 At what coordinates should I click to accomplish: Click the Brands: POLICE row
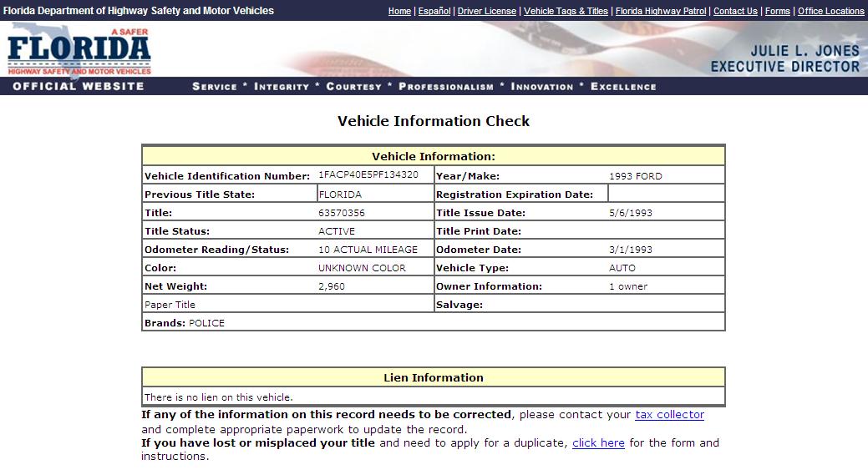[185, 323]
